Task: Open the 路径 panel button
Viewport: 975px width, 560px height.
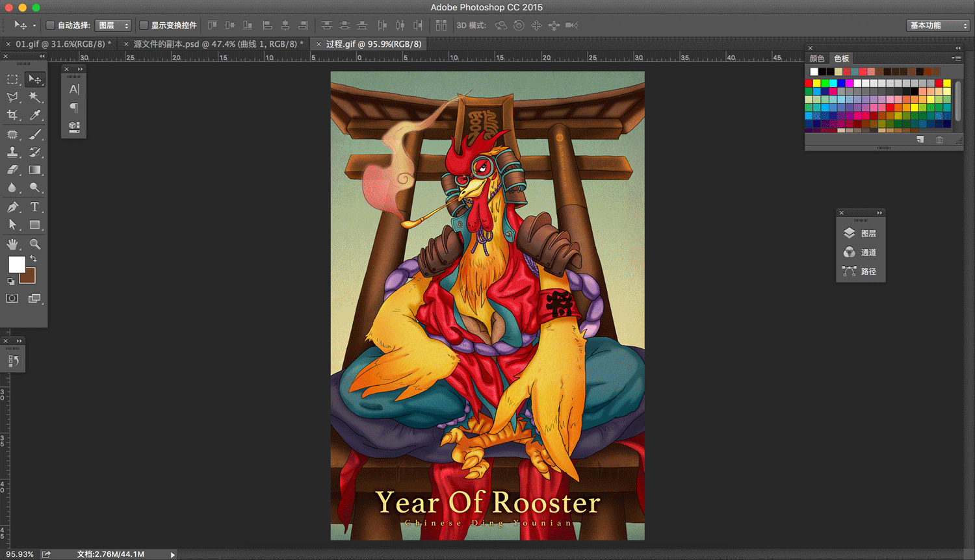Action: click(x=861, y=272)
